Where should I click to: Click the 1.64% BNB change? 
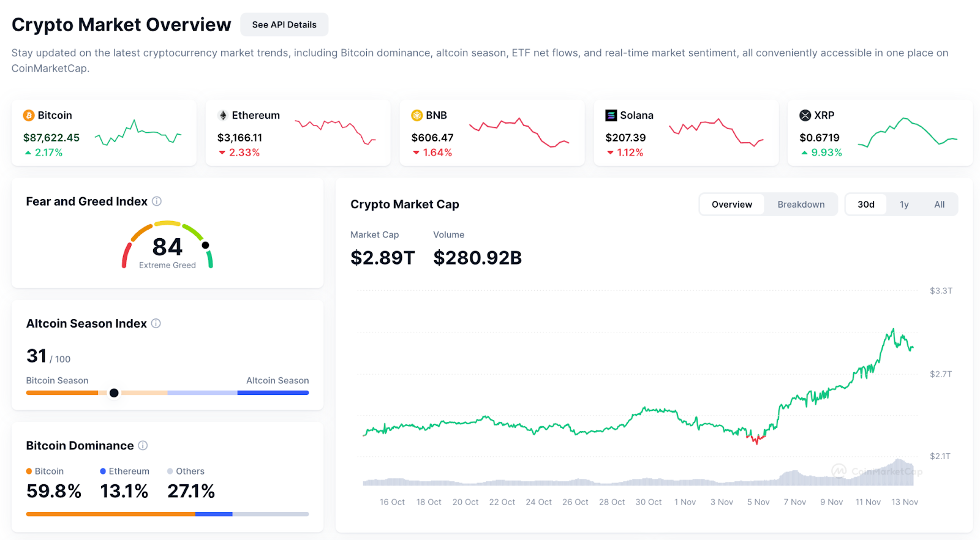[438, 152]
